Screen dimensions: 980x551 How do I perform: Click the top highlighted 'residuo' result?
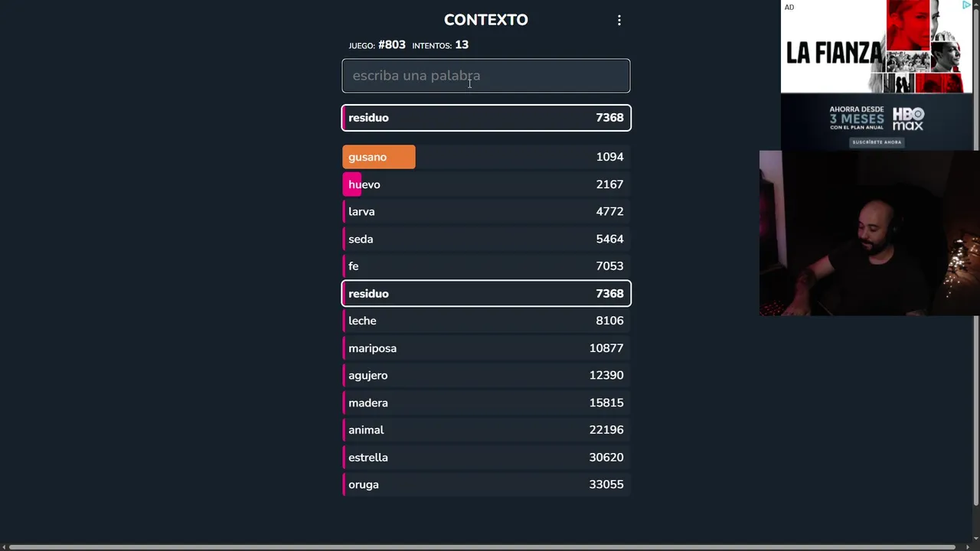click(486, 118)
